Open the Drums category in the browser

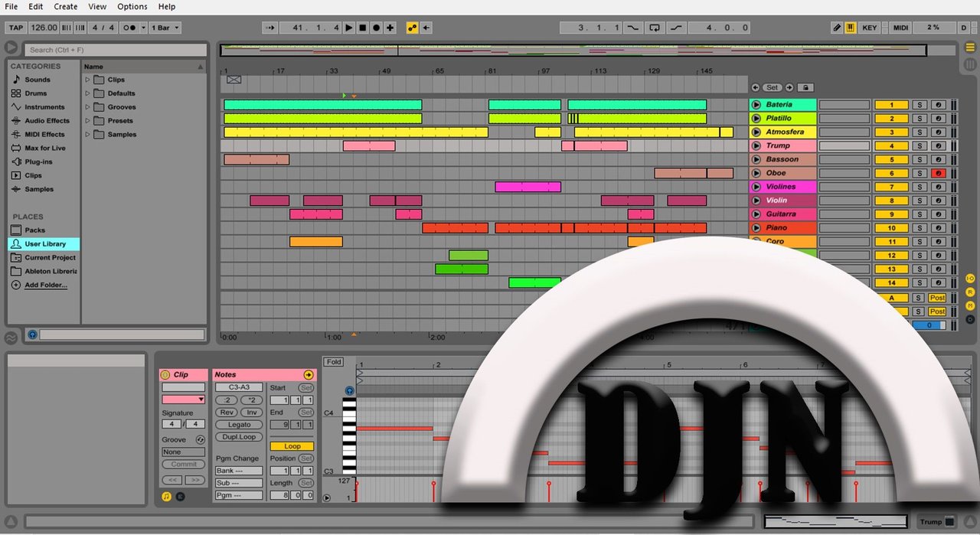click(x=35, y=93)
